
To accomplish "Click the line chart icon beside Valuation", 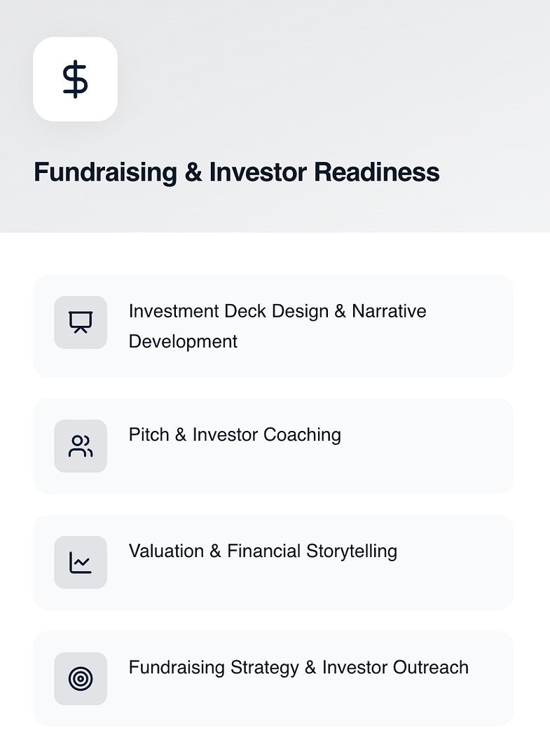I will [x=81, y=562].
